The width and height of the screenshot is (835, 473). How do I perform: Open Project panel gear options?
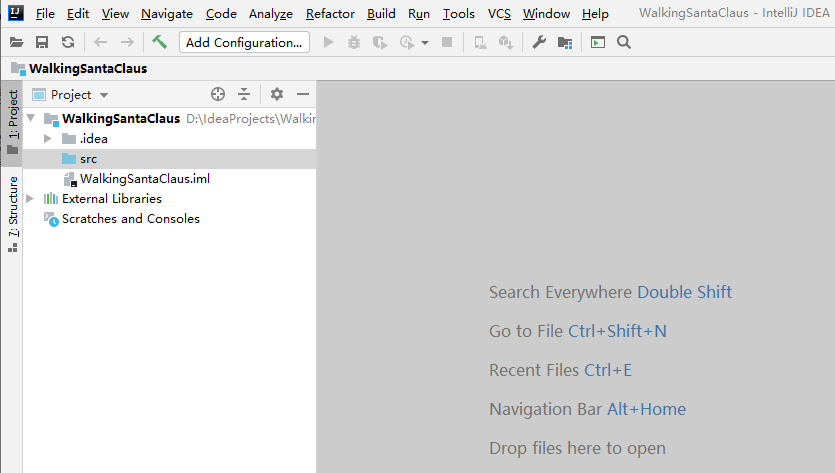click(277, 94)
